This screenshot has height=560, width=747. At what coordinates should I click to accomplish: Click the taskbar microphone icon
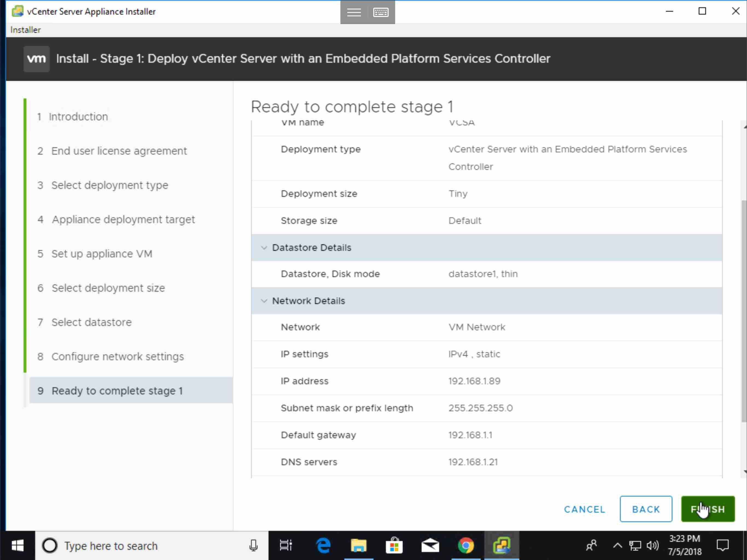(x=254, y=546)
